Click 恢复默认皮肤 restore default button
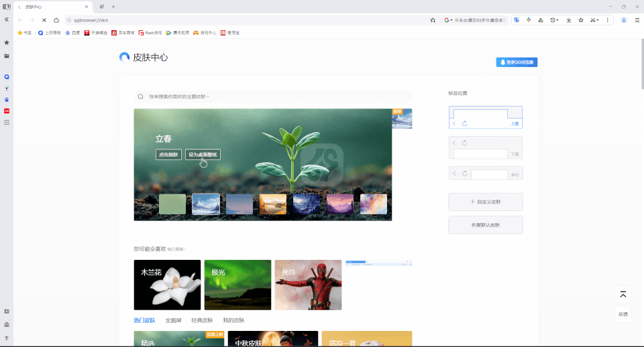 (486, 225)
